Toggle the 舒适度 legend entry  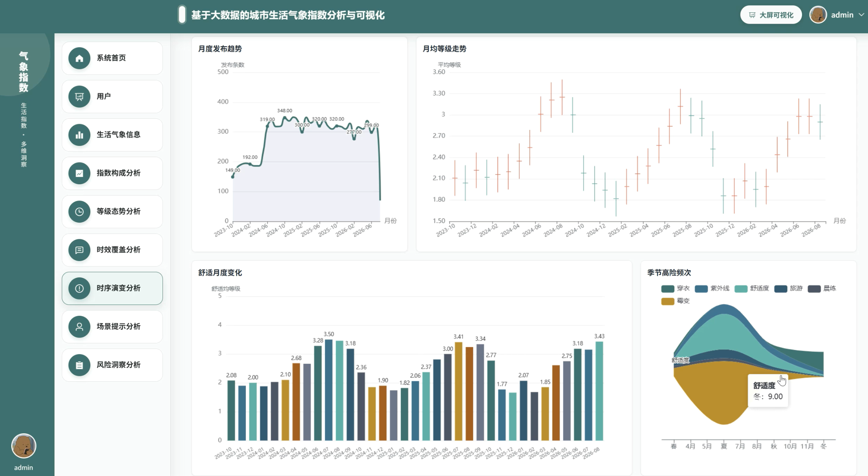(752, 289)
